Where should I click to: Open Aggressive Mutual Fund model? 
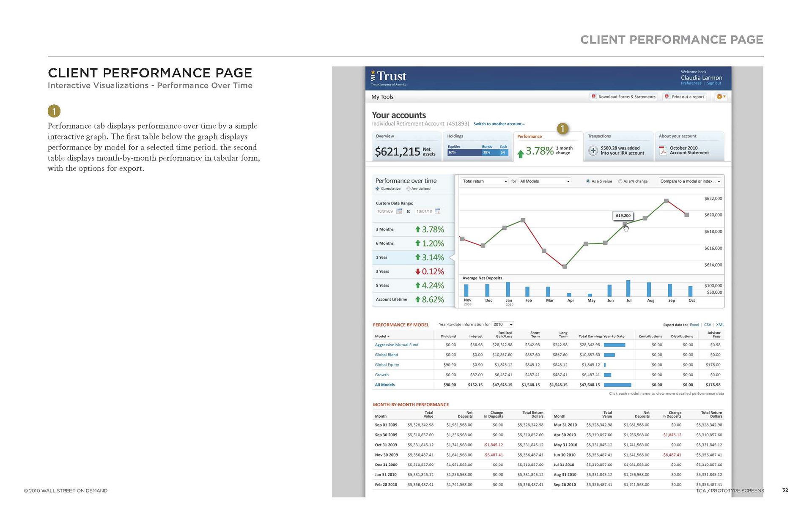396,345
